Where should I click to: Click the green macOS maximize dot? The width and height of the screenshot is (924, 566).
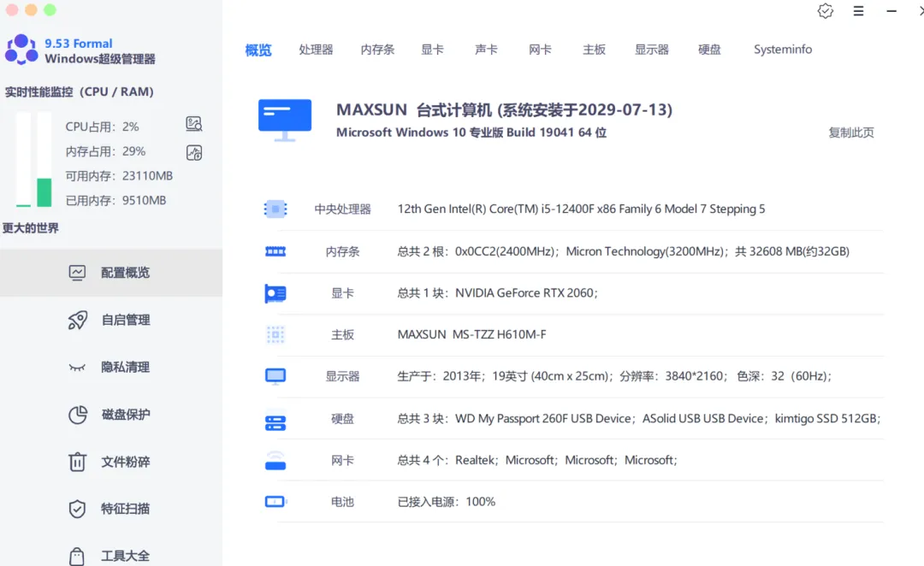click(x=50, y=10)
